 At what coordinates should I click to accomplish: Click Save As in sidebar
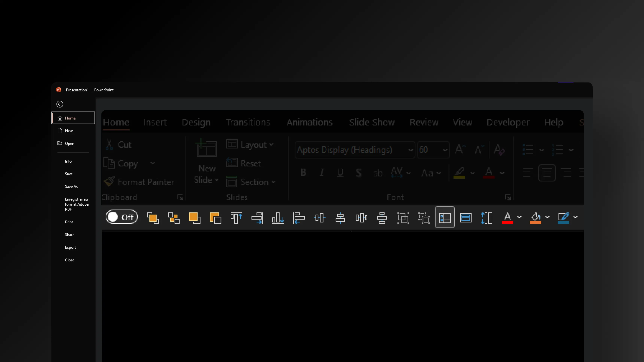71,186
